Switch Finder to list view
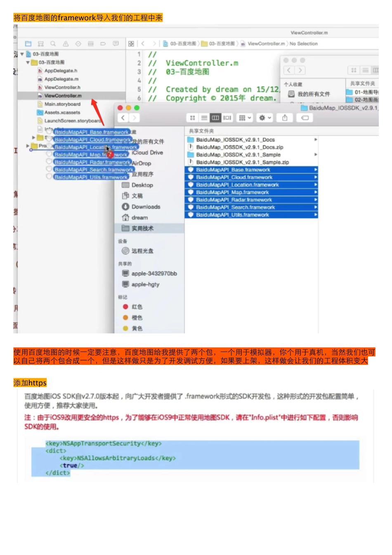Image resolution: width=392 pixels, height=555 pixels. [x=204, y=118]
